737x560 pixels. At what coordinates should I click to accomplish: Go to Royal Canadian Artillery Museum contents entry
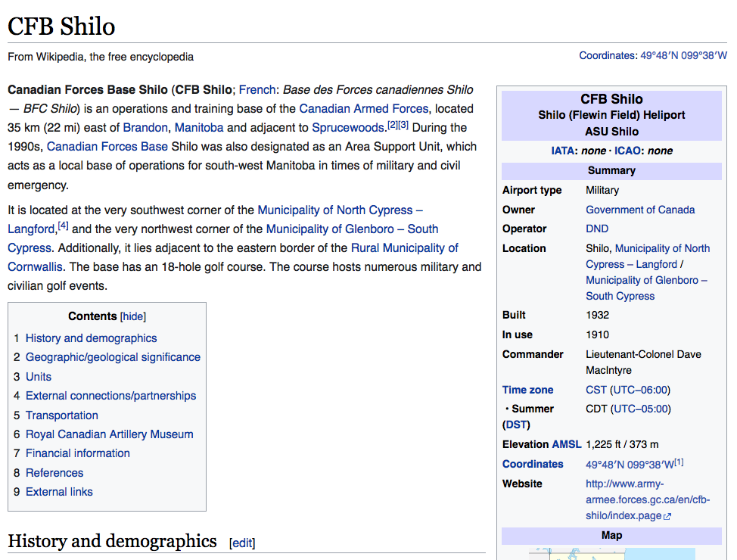click(x=110, y=434)
